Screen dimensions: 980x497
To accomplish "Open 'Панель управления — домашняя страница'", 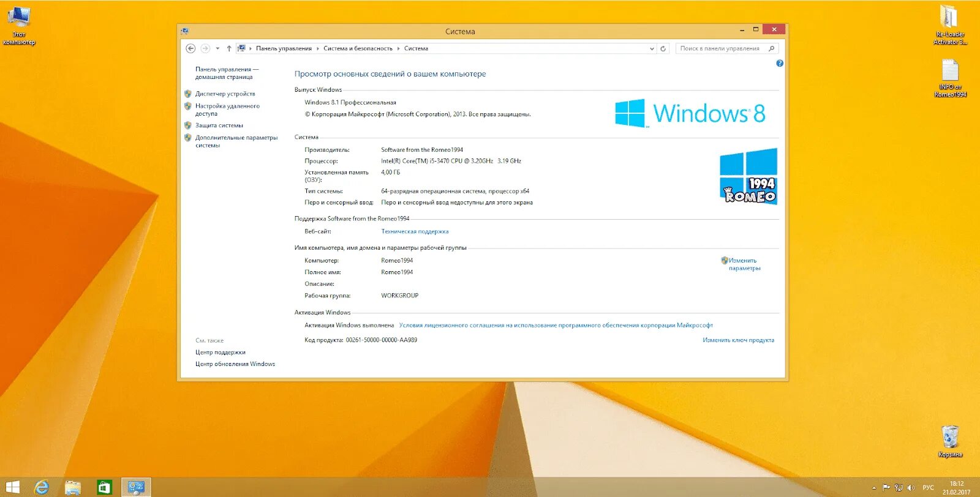I will pyautogui.click(x=227, y=73).
